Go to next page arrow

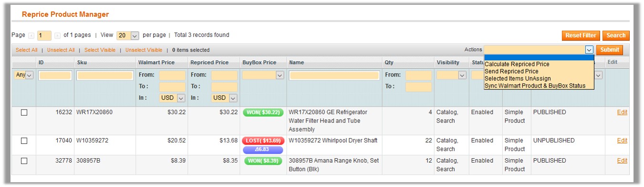point(57,35)
